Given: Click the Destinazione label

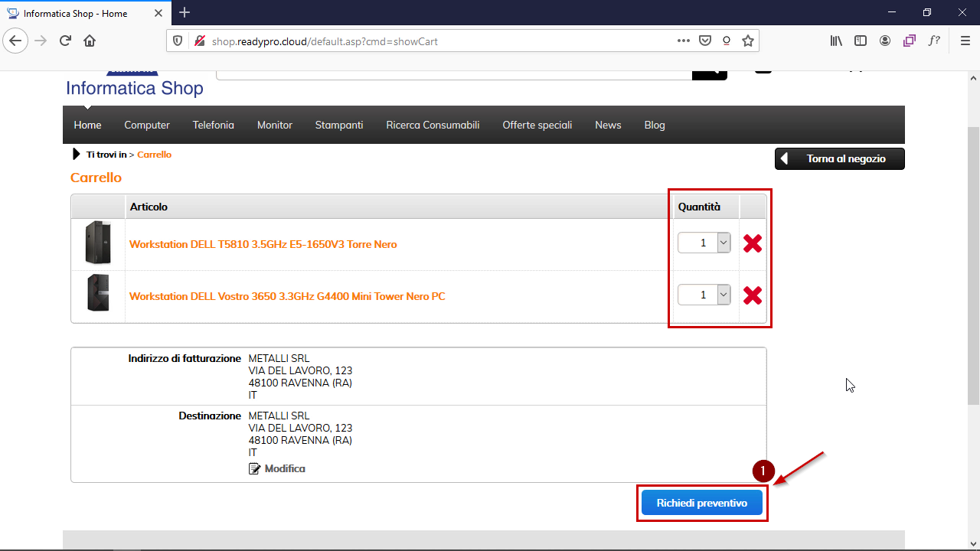Looking at the screenshot, I should tap(210, 416).
